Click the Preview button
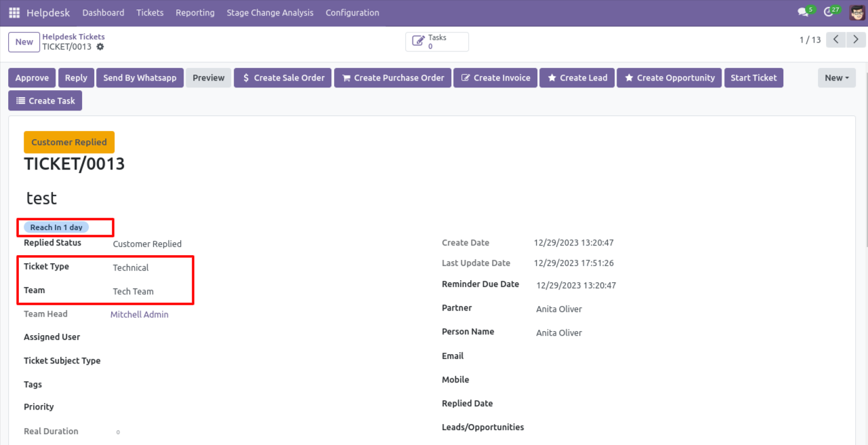 (x=209, y=78)
